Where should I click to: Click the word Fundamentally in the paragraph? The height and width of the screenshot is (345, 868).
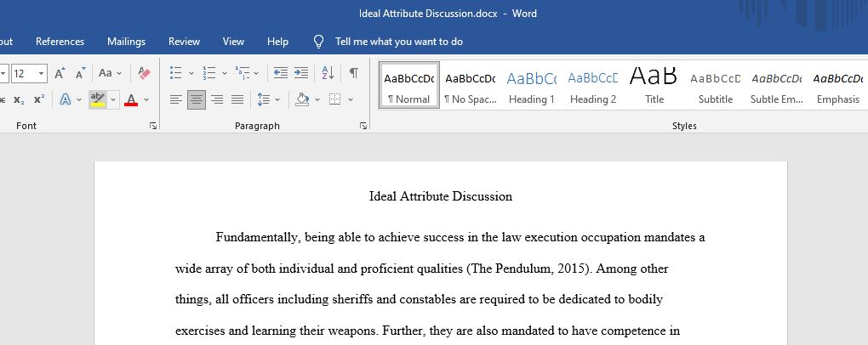click(258, 238)
